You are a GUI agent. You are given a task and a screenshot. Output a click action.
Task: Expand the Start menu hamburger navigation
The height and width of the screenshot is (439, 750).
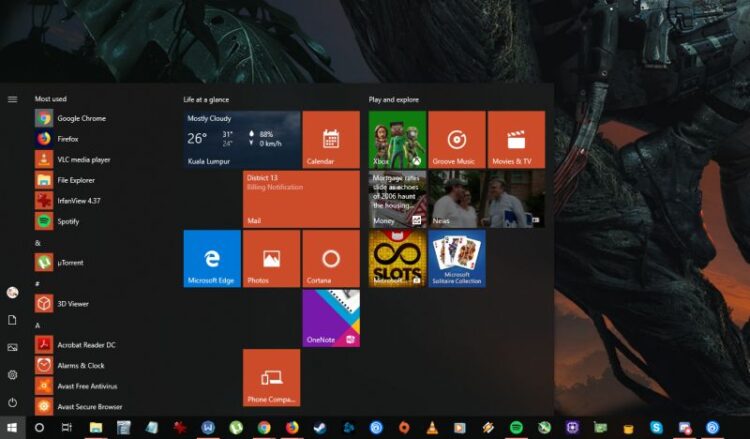pos(12,99)
